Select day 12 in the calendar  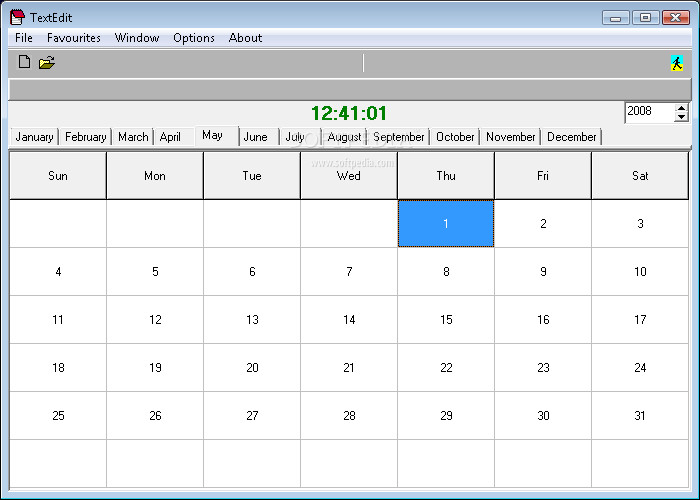(x=155, y=320)
